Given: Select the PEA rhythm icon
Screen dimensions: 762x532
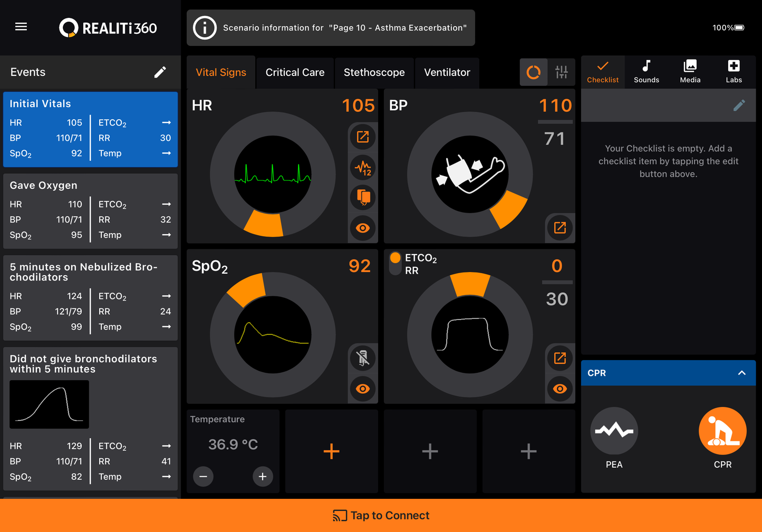Looking at the screenshot, I should pos(614,431).
